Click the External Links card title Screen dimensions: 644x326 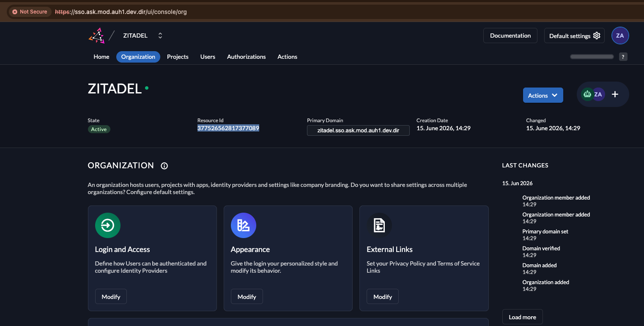coord(389,249)
